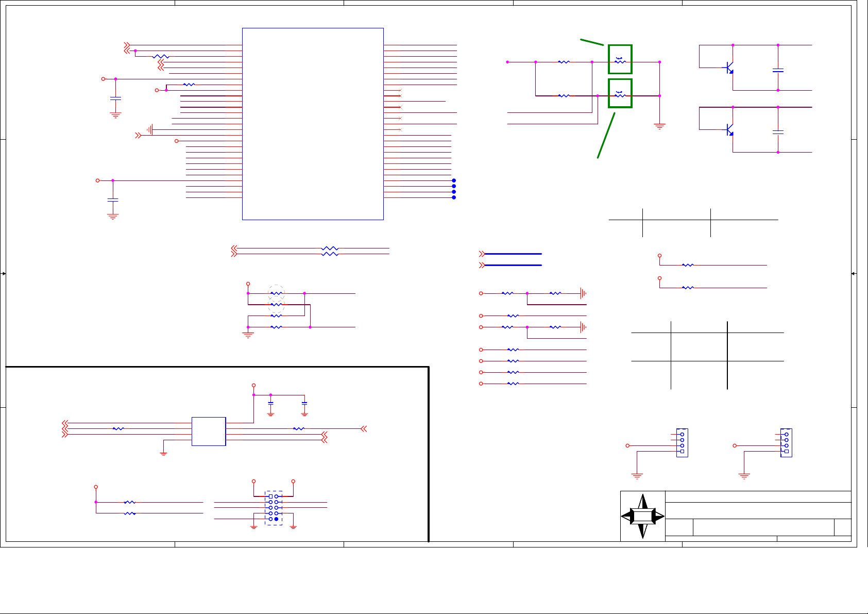Select the left four-pin connector near title block
Screen dimensions: 868x614
coord(682,443)
